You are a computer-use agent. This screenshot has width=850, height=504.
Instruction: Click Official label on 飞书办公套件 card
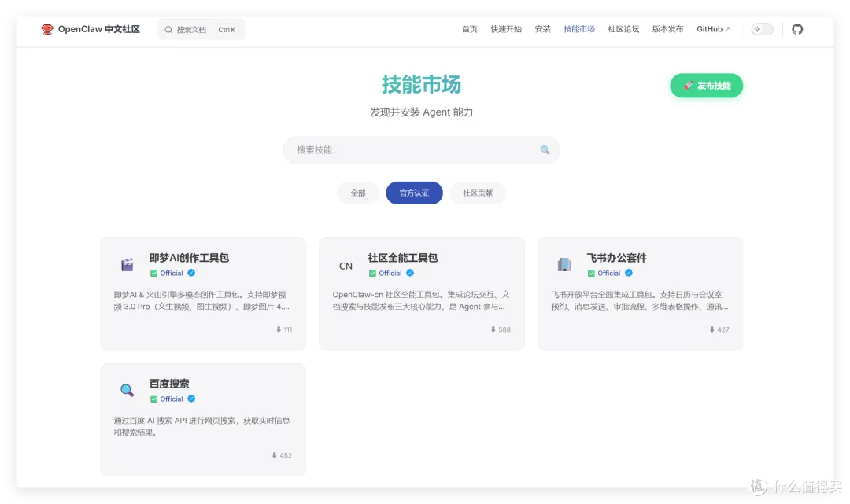click(608, 274)
